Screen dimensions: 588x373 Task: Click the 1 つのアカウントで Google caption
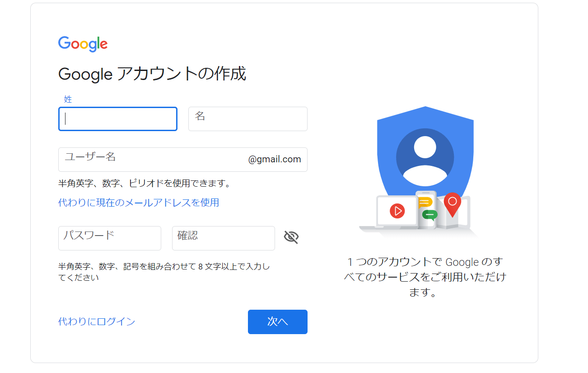coord(425,277)
